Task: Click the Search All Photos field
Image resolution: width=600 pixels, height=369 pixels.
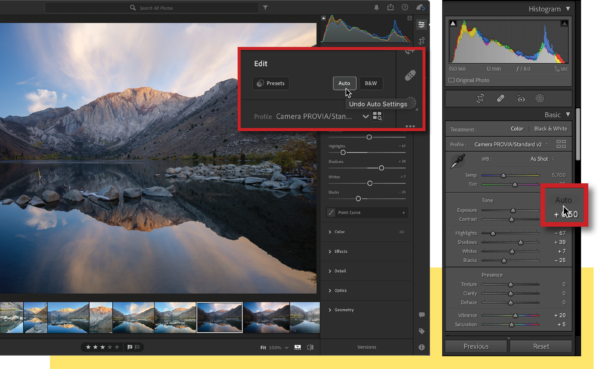Action: 151,8
